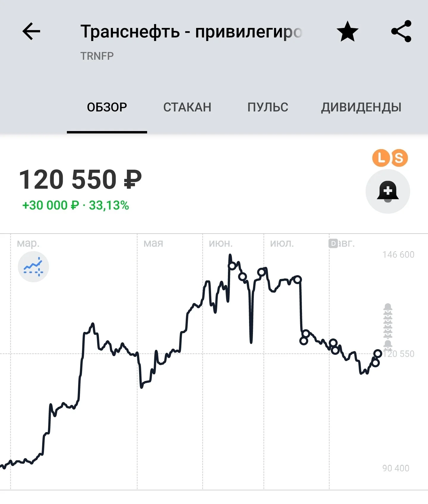Switch to the ПУЛЬС tab

pyautogui.click(x=268, y=107)
